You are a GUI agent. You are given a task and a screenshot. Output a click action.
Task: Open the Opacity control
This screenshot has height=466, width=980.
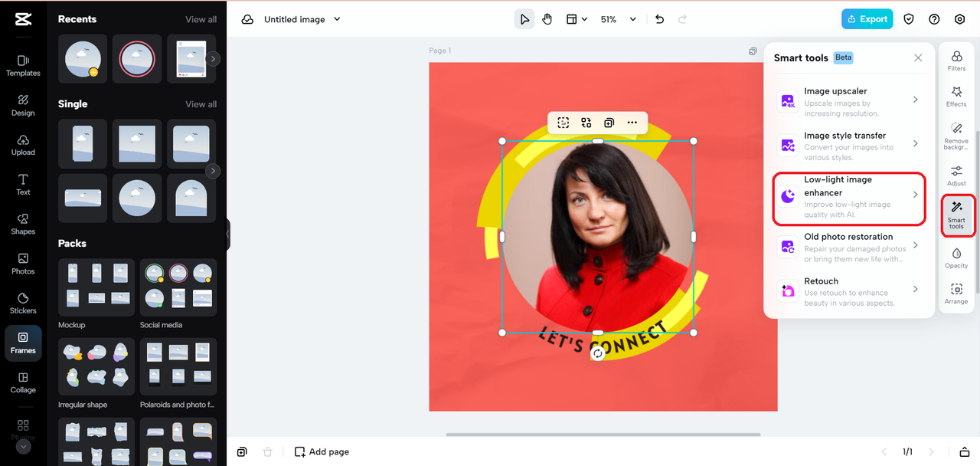(x=956, y=258)
